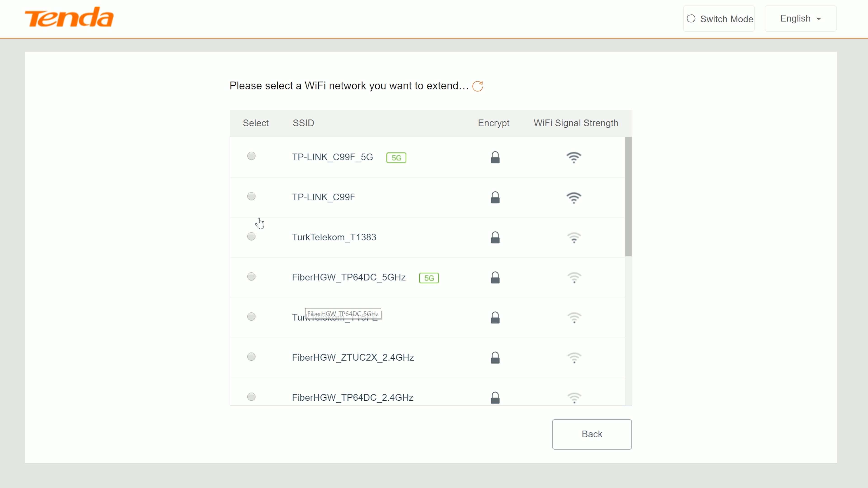This screenshot has height=488, width=868.
Task: Click the Back button
Action: tap(592, 434)
